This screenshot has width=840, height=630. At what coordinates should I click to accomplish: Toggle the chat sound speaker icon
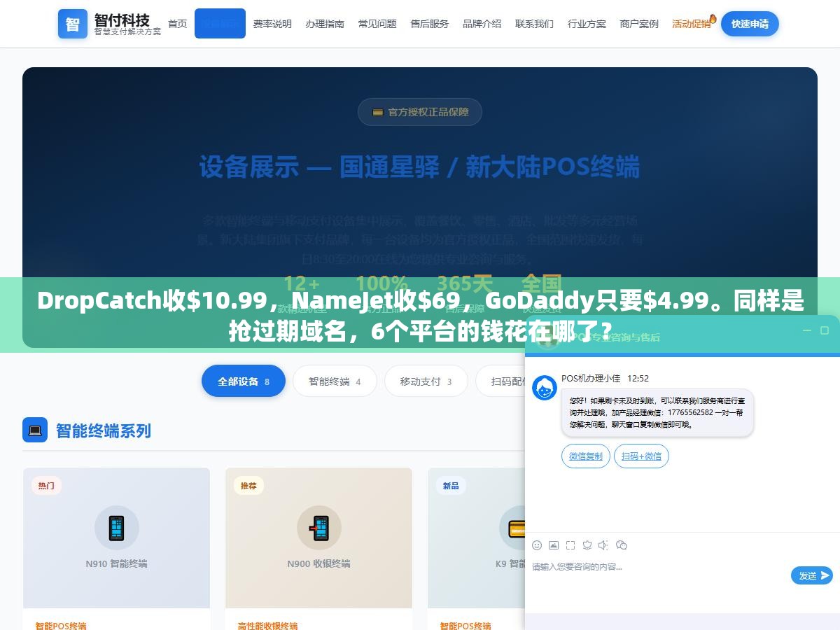[x=604, y=545]
